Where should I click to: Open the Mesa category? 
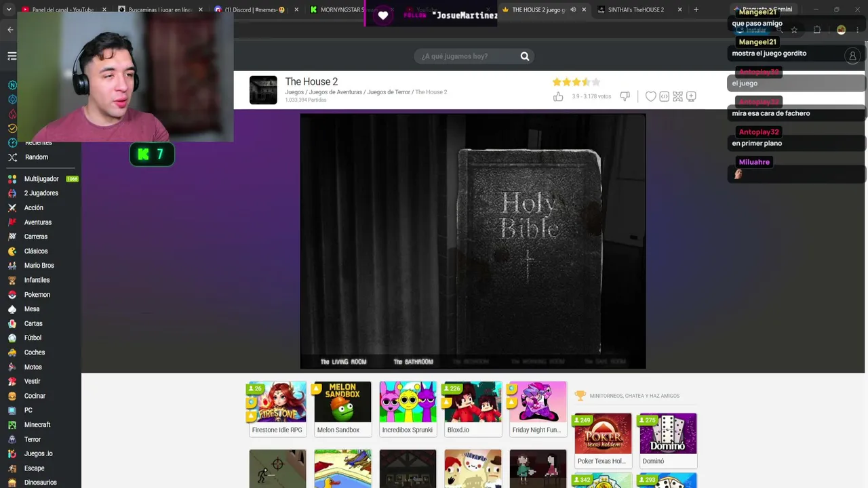[x=32, y=309]
